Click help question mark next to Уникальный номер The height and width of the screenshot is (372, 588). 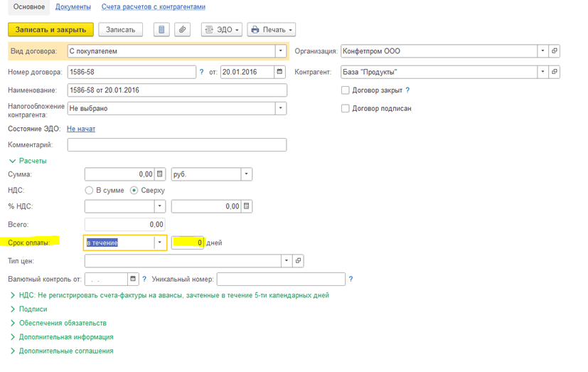(351, 279)
